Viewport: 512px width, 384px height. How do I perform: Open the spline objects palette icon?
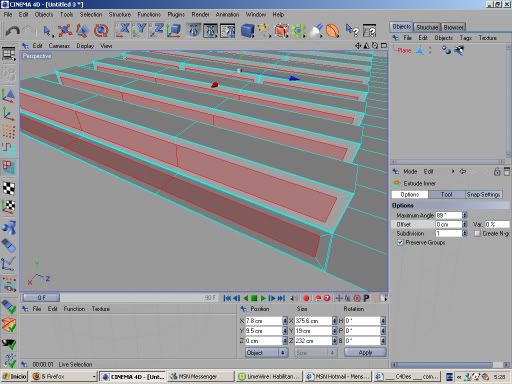tap(264, 31)
